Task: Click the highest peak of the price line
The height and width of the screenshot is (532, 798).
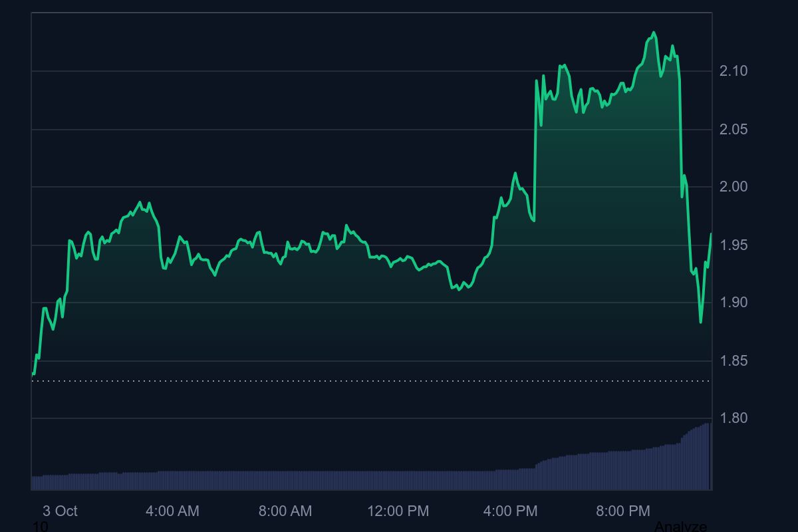Action: click(x=654, y=32)
